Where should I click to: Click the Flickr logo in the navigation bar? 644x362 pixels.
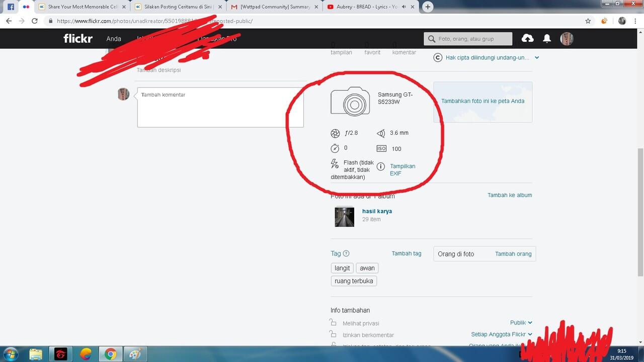77,38
